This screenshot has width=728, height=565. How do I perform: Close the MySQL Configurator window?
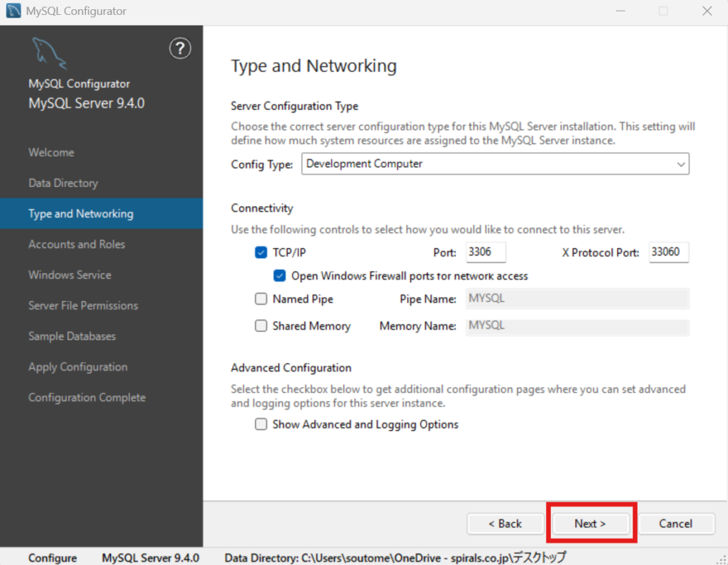pyautogui.click(x=707, y=11)
